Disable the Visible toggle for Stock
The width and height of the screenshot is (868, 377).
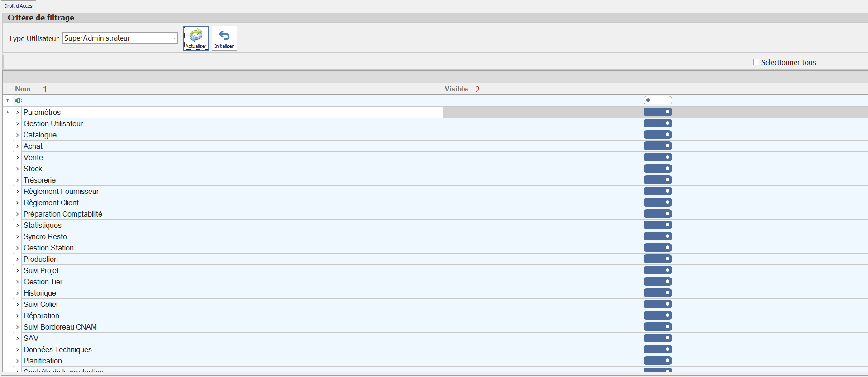pyautogui.click(x=658, y=169)
